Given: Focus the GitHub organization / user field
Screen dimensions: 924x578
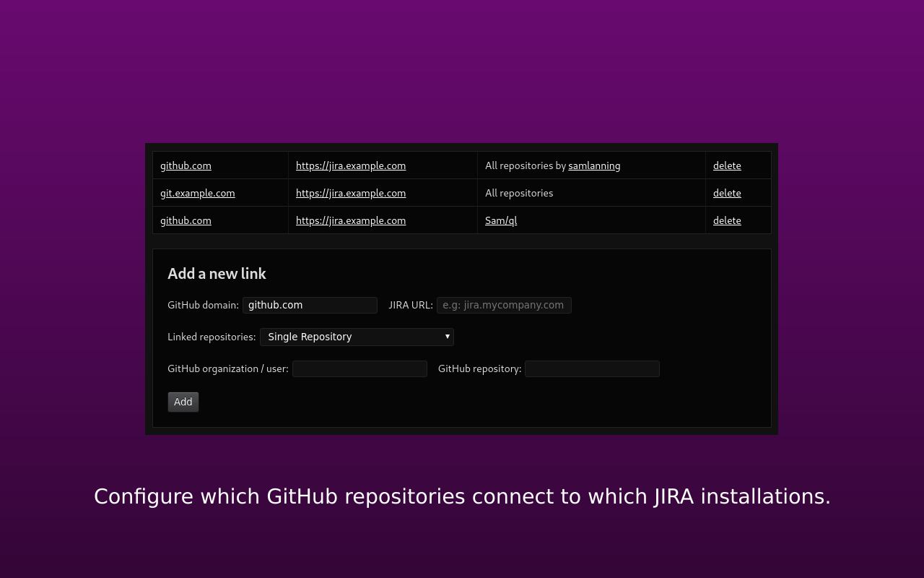Looking at the screenshot, I should (x=359, y=368).
